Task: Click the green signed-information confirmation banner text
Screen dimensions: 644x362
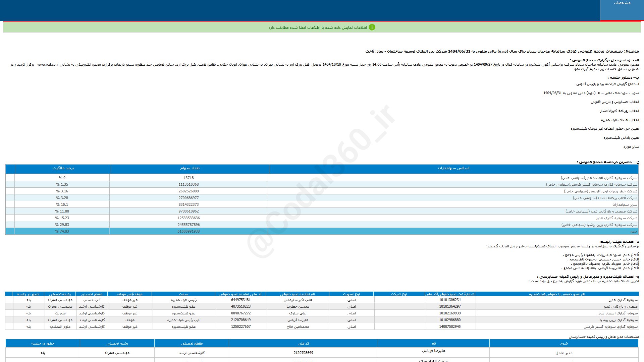Action: pyautogui.click(x=317, y=27)
